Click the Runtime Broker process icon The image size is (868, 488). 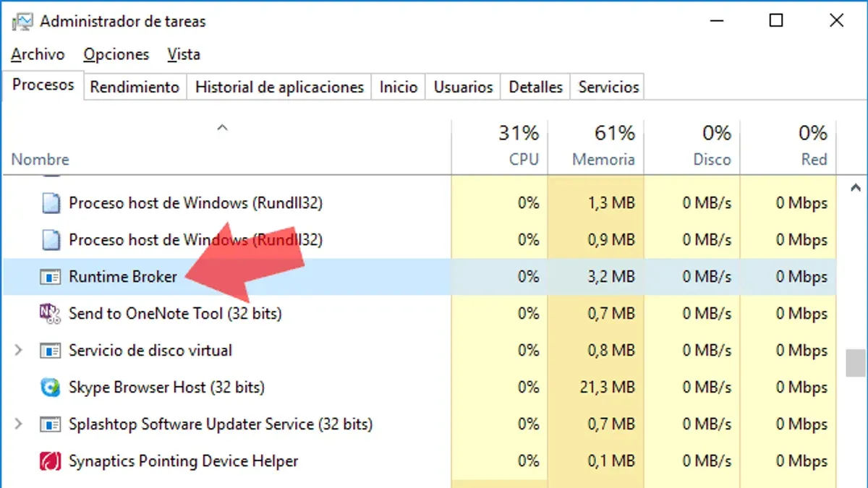pos(50,277)
